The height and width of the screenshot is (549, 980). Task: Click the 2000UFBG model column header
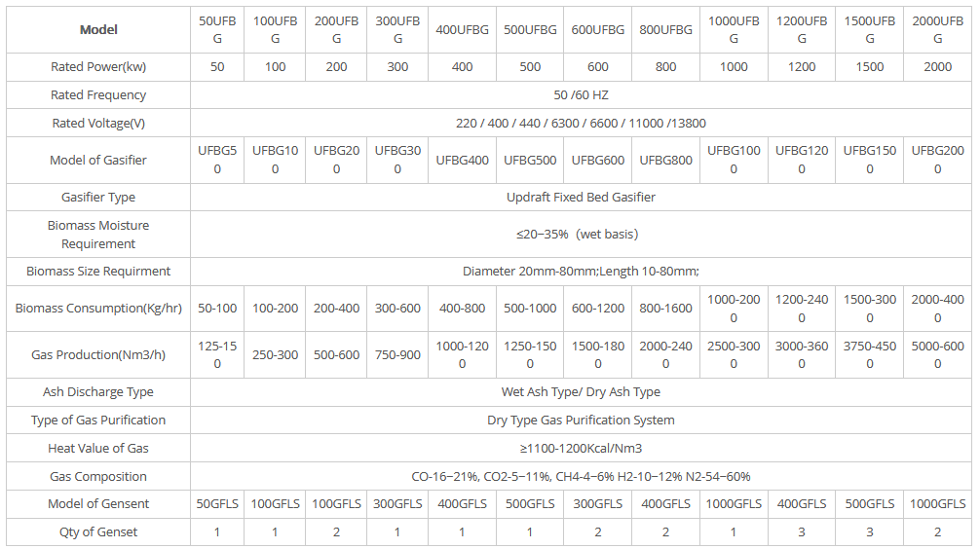[937, 29]
